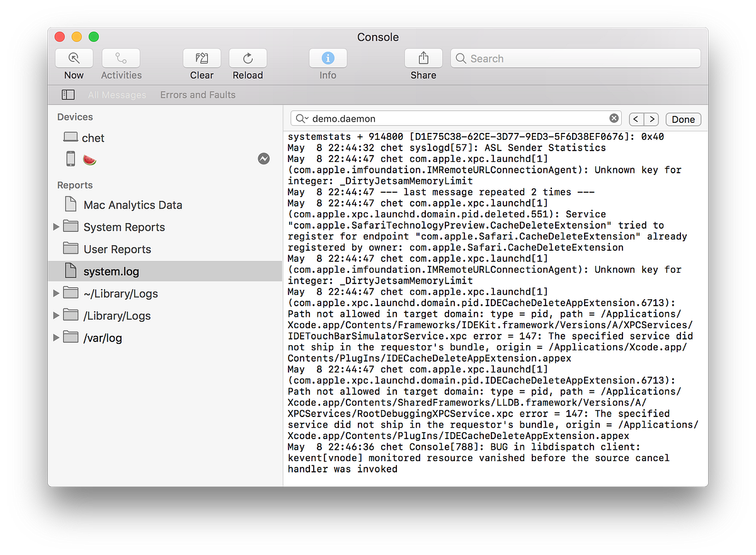The width and height of the screenshot is (756, 555).
Task: Click inside the toolbar Search field
Action: tap(567, 58)
